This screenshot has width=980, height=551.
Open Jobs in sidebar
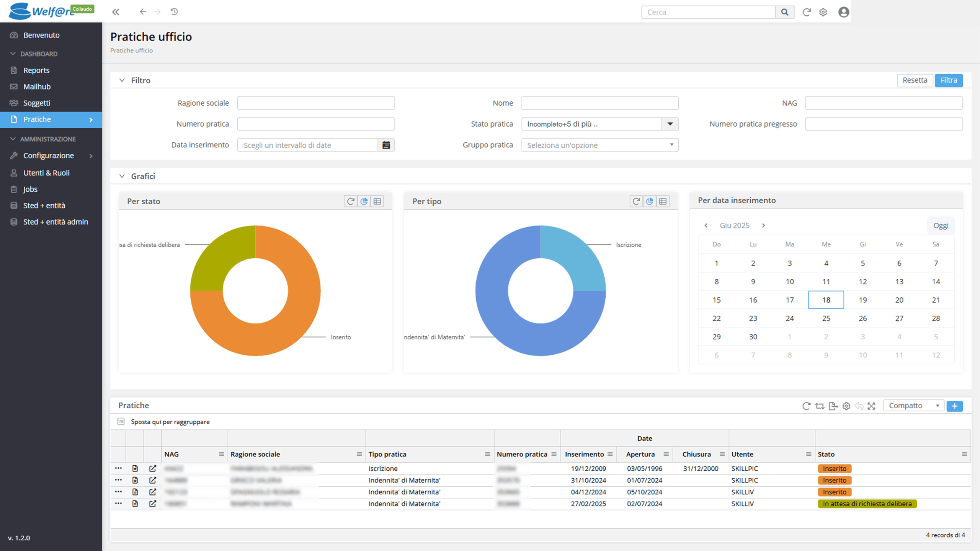(51, 189)
